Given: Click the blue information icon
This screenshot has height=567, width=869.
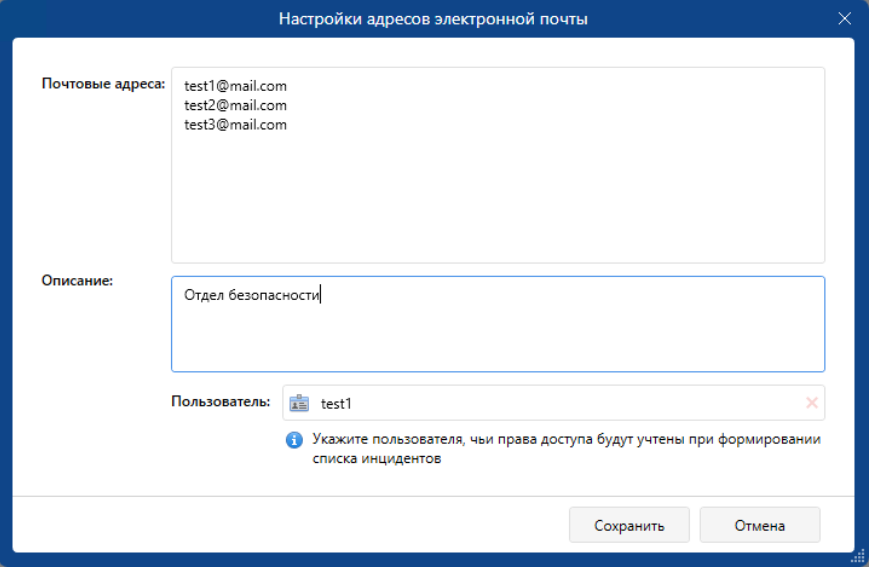Looking at the screenshot, I should point(294,440).
